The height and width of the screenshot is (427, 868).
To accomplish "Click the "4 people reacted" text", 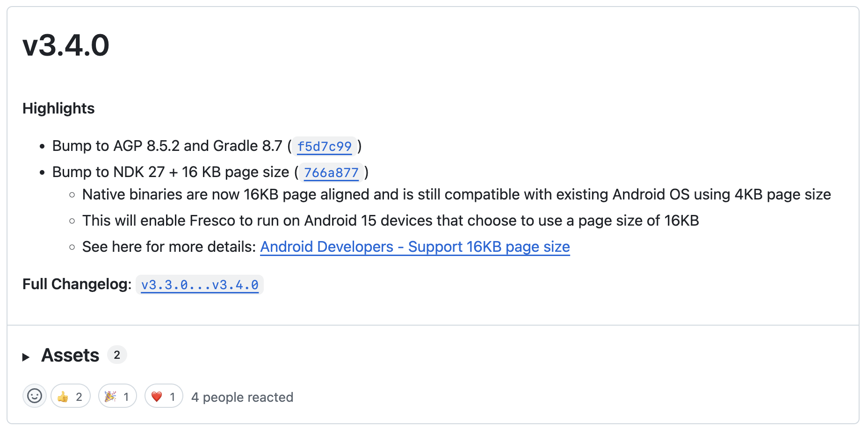I will pyautogui.click(x=242, y=397).
